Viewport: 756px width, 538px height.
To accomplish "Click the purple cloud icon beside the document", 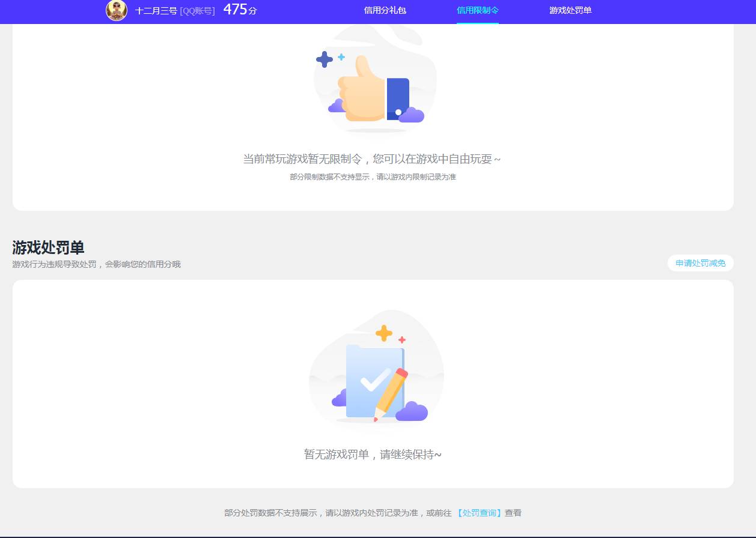I will coord(411,413).
